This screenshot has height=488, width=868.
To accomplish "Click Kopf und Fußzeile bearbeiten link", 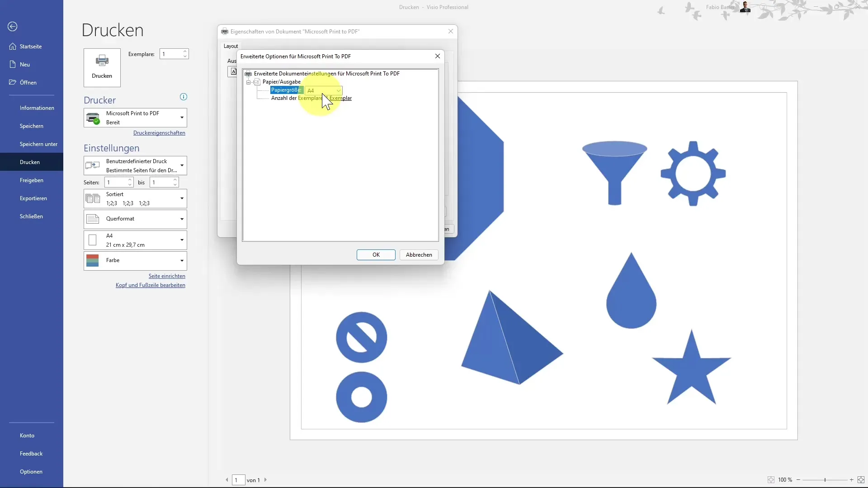I will click(150, 285).
